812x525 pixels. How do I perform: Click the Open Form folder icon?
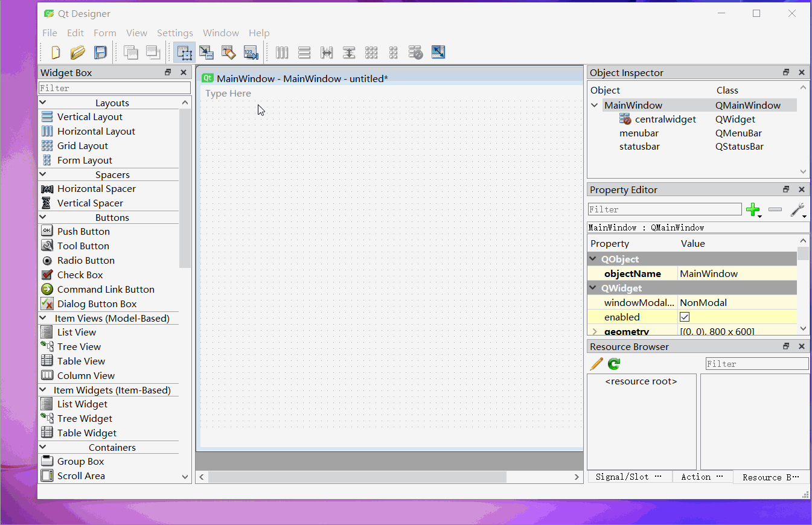77,52
